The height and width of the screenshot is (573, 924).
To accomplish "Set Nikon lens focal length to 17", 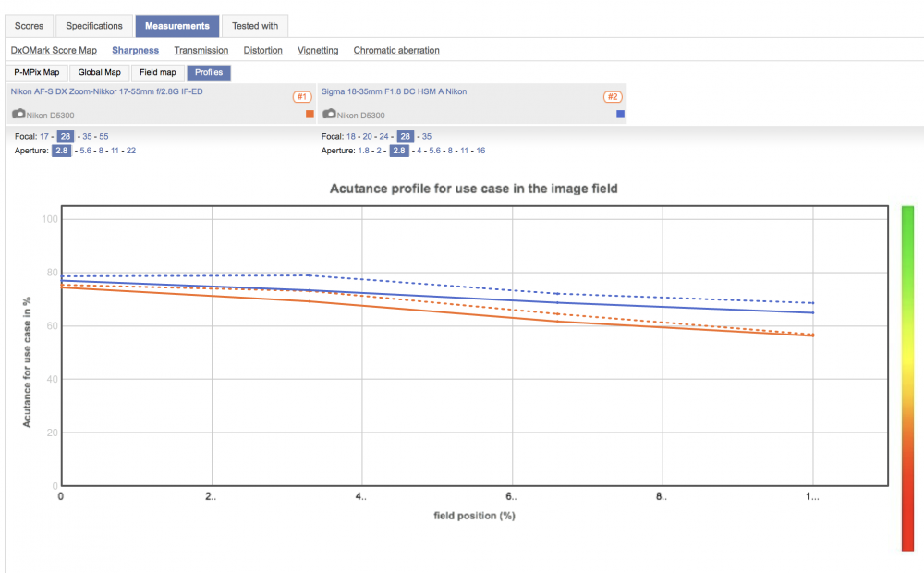I will [44, 136].
